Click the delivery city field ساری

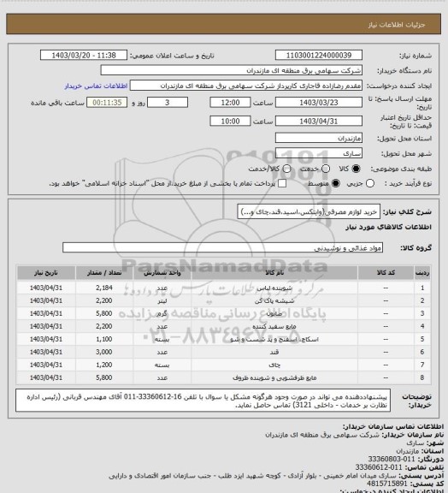pos(319,153)
